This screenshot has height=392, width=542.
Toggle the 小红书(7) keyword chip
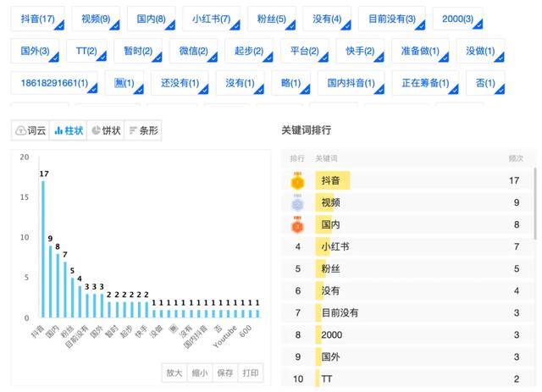click(211, 19)
